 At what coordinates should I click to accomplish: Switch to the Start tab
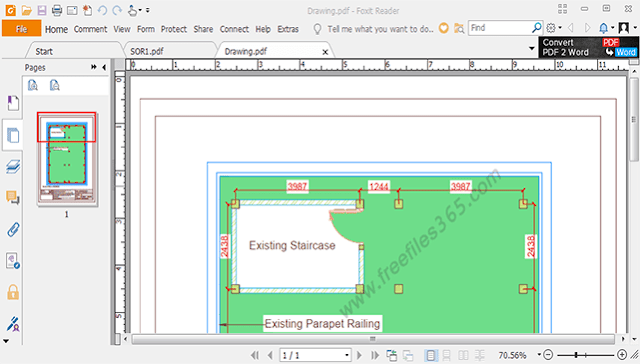click(x=44, y=51)
